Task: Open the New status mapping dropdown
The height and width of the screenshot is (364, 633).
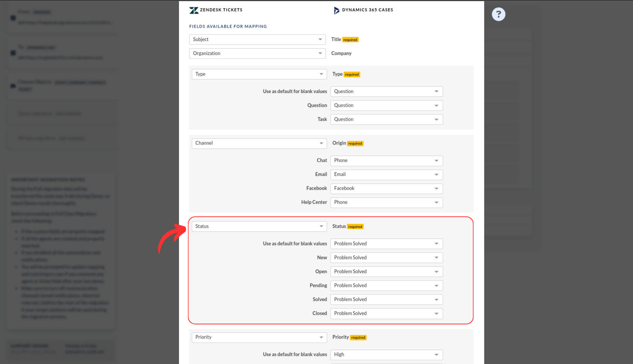Action: coord(386,257)
